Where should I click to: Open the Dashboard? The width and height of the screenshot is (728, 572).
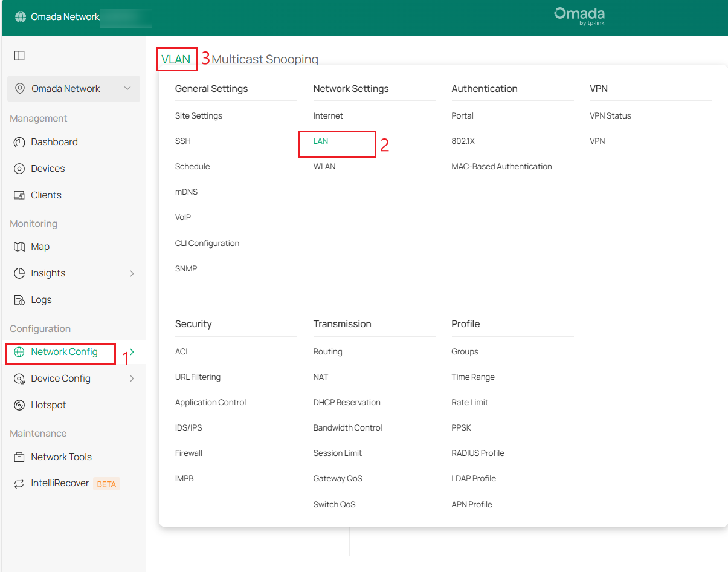point(54,141)
